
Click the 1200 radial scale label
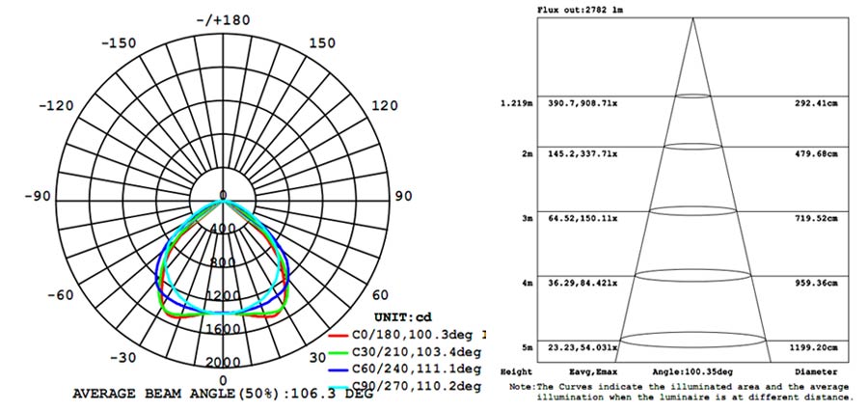click(224, 295)
